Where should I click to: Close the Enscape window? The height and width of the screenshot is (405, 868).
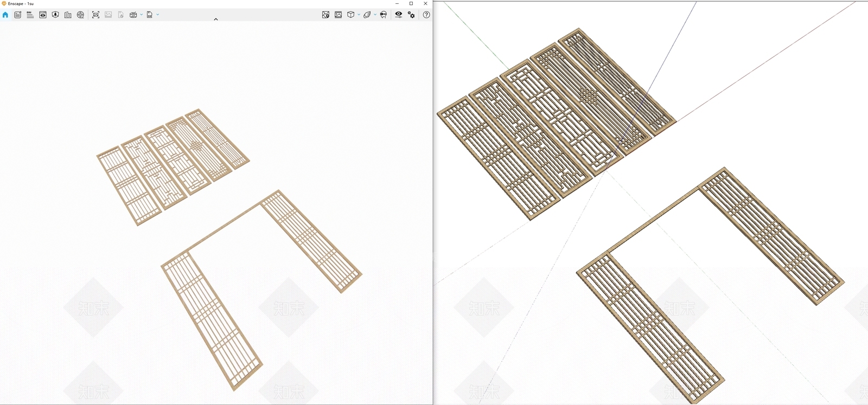pos(425,3)
